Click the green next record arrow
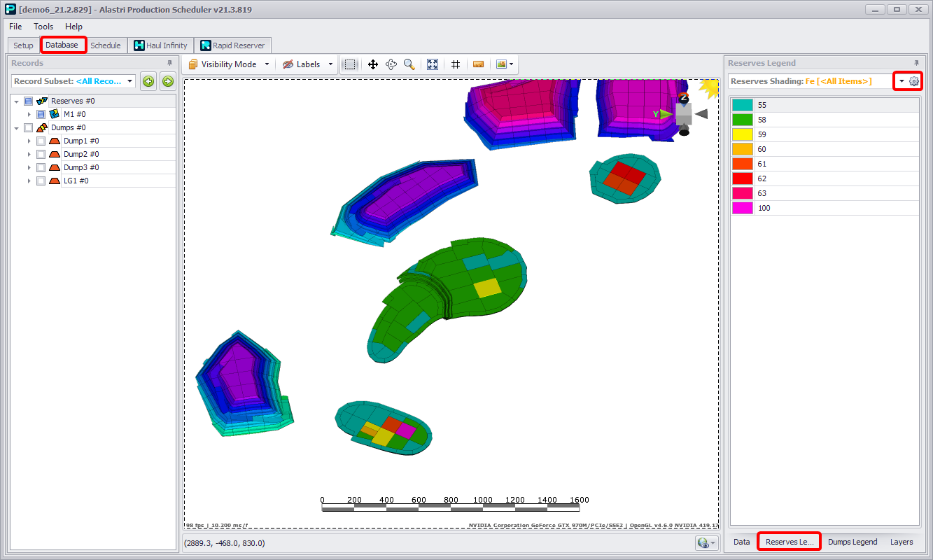 pos(168,81)
